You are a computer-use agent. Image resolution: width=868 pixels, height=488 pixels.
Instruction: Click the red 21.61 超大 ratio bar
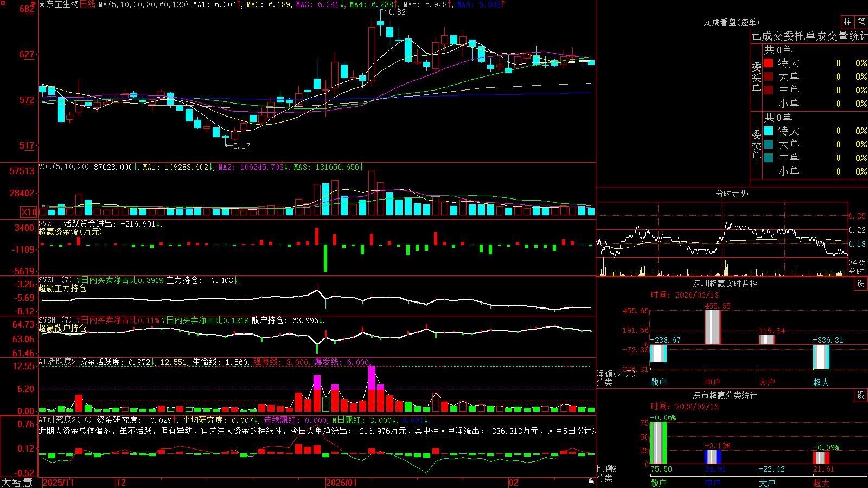point(821,458)
